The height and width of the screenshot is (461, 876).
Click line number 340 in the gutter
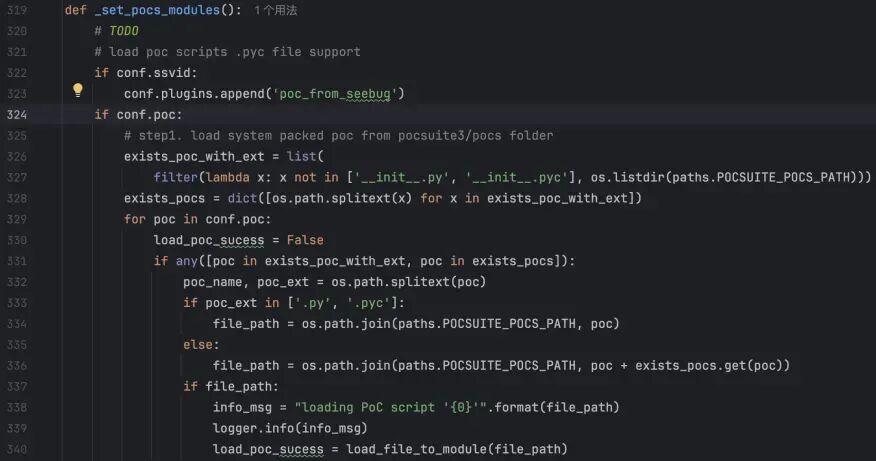click(x=17, y=449)
